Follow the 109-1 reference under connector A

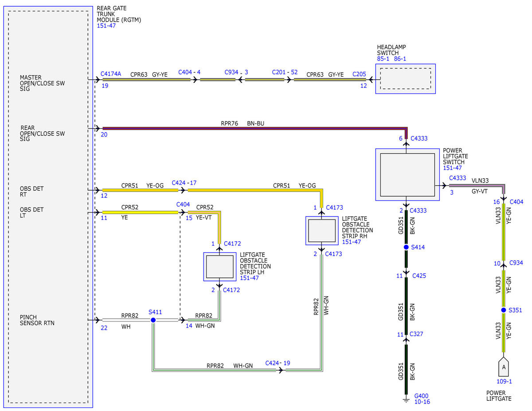click(x=504, y=381)
